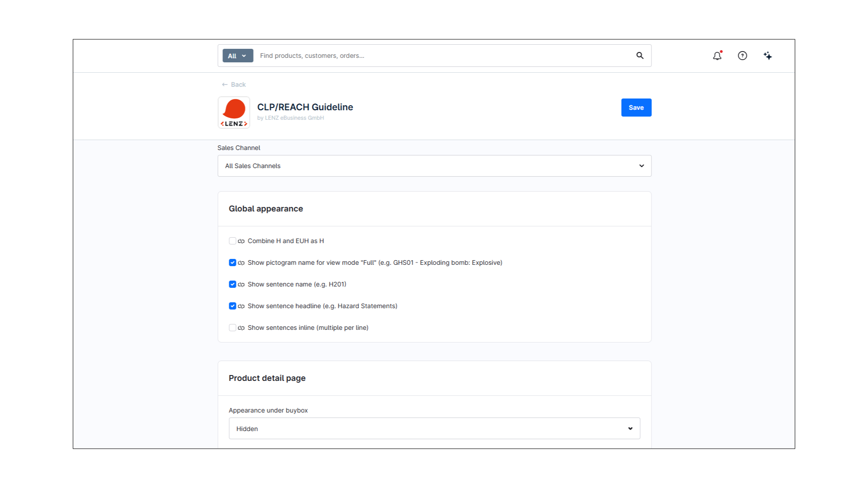Viewport: 868px width, 488px height.
Task: Click inheritance link icon beside Show pictogram name
Action: click(241, 263)
